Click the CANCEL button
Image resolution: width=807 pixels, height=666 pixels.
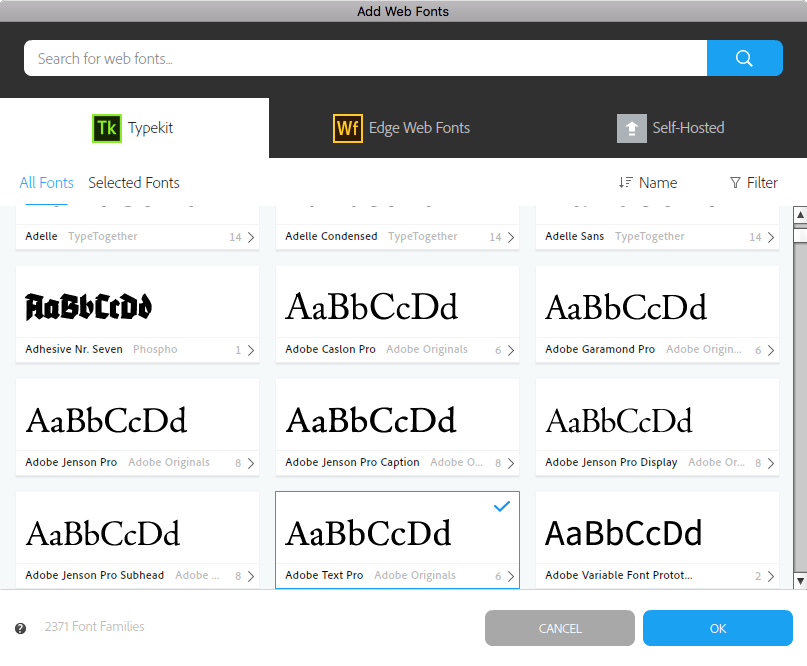pos(559,628)
